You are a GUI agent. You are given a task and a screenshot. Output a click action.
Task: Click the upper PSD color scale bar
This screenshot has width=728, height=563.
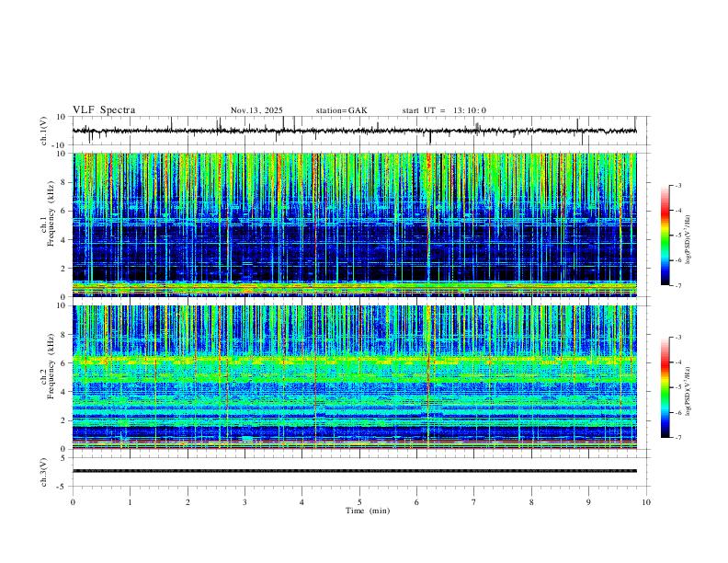pos(665,236)
